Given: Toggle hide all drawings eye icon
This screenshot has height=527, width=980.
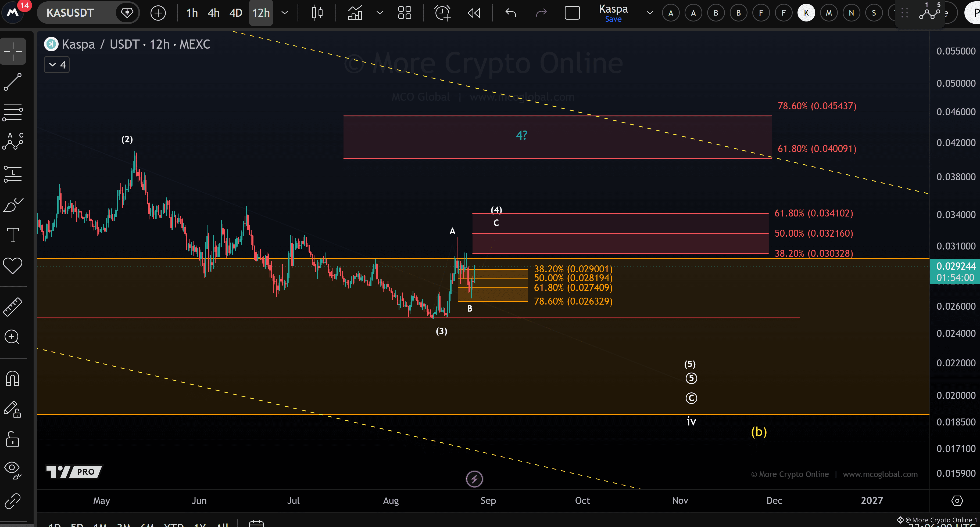Looking at the screenshot, I should coord(13,470).
